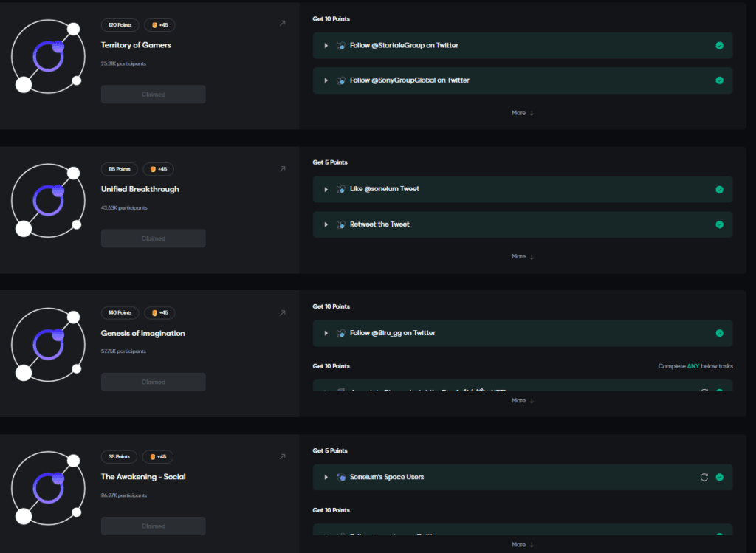Click refresh icon on Soneium's Space Users task
The image size is (756, 553).
[x=704, y=477]
